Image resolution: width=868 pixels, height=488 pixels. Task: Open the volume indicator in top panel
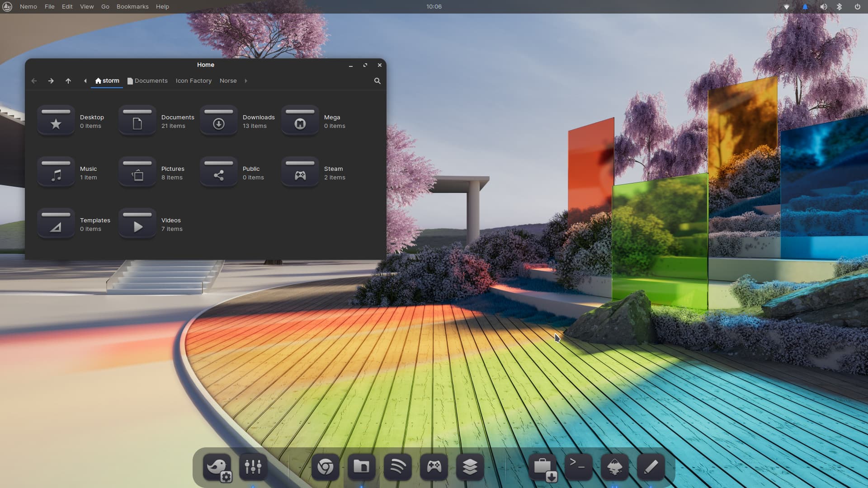tap(823, 7)
